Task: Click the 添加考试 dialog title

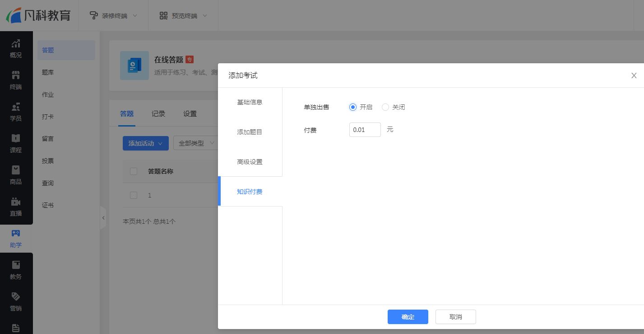Action: pyautogui.click(x=243, y=75)
